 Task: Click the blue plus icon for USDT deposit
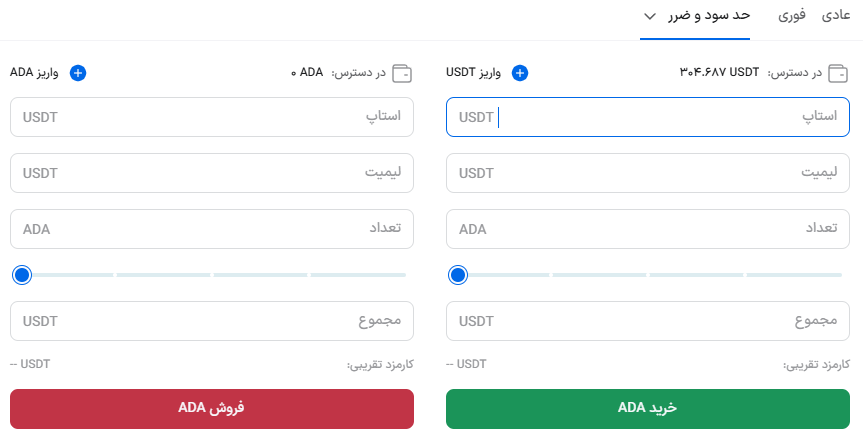(x=519, y=73)
